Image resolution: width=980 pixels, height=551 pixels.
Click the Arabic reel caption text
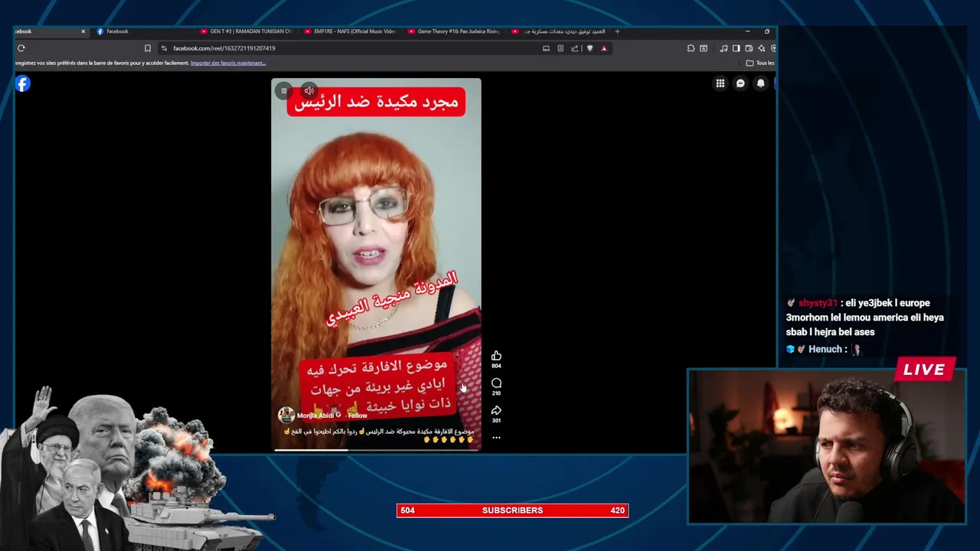(x=378, y=435)
